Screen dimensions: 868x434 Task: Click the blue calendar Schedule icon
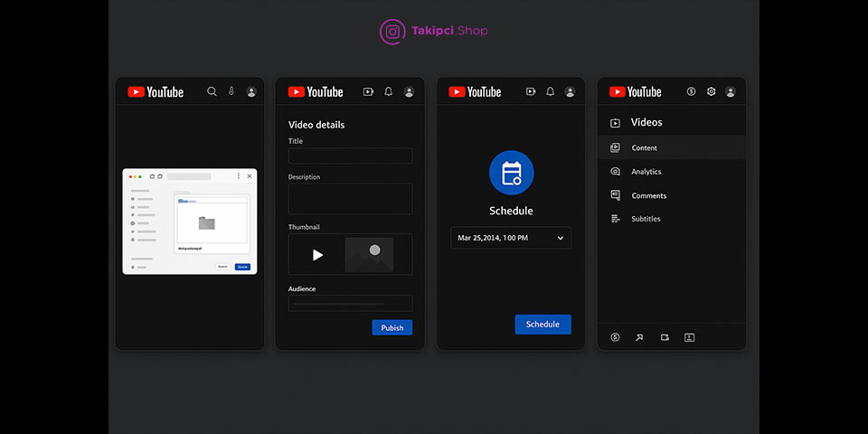pos(512,173)
